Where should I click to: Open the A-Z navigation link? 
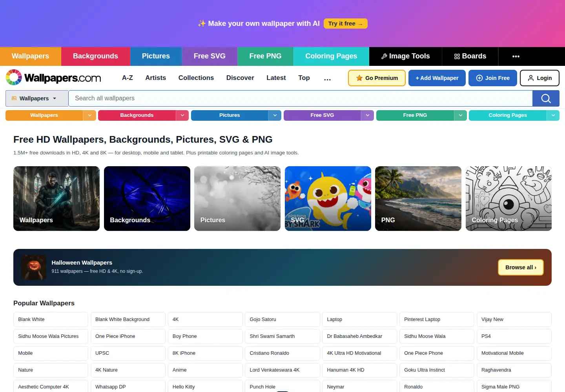128,78
